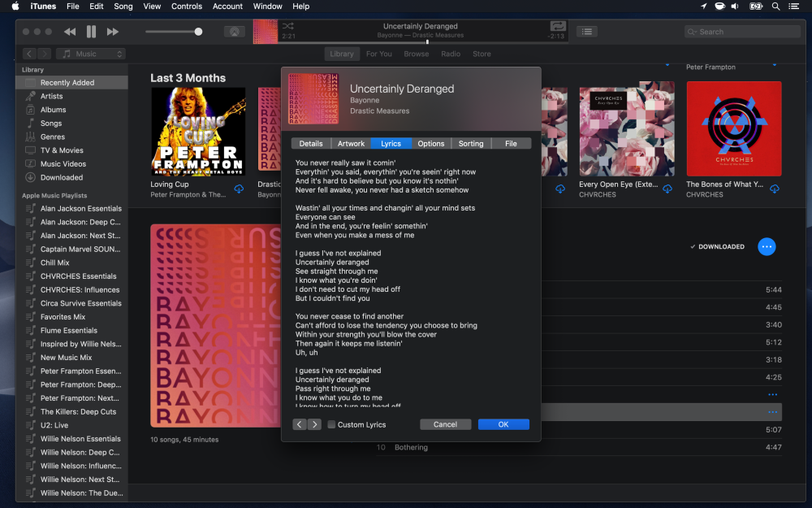Switch to the Browse tab

tap(417, 54)
